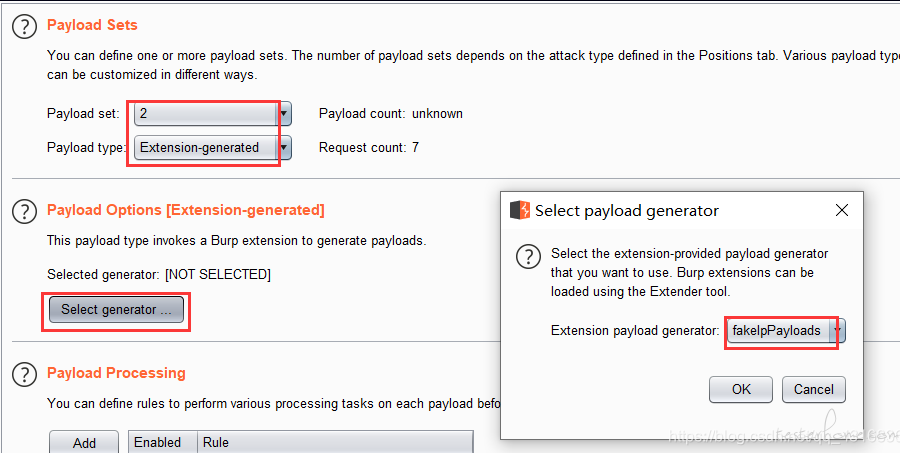Open the Payload type dropdown arrow
The image size is (900, 453).
(x=285, y=148)
